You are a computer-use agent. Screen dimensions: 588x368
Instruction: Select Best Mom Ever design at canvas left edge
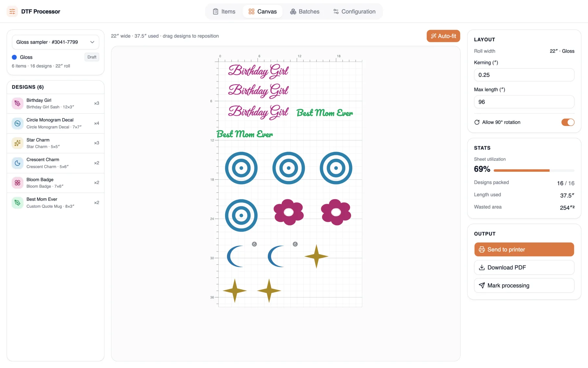245,134
